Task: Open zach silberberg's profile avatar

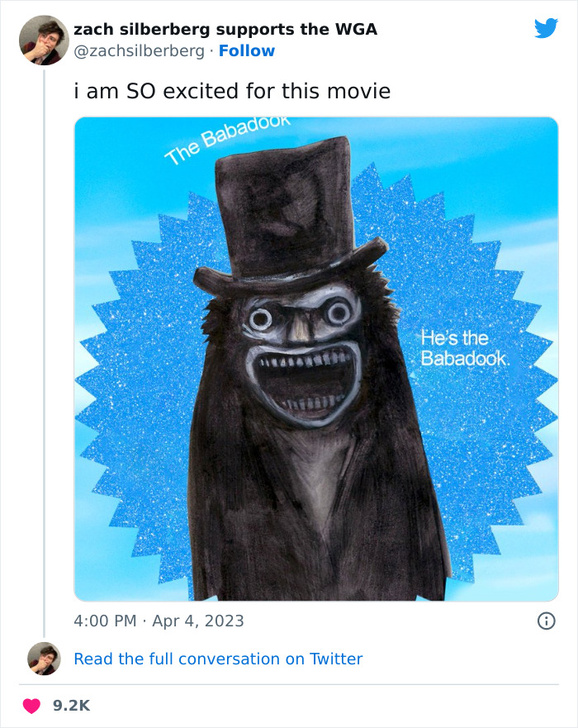Action: [43, 39]
